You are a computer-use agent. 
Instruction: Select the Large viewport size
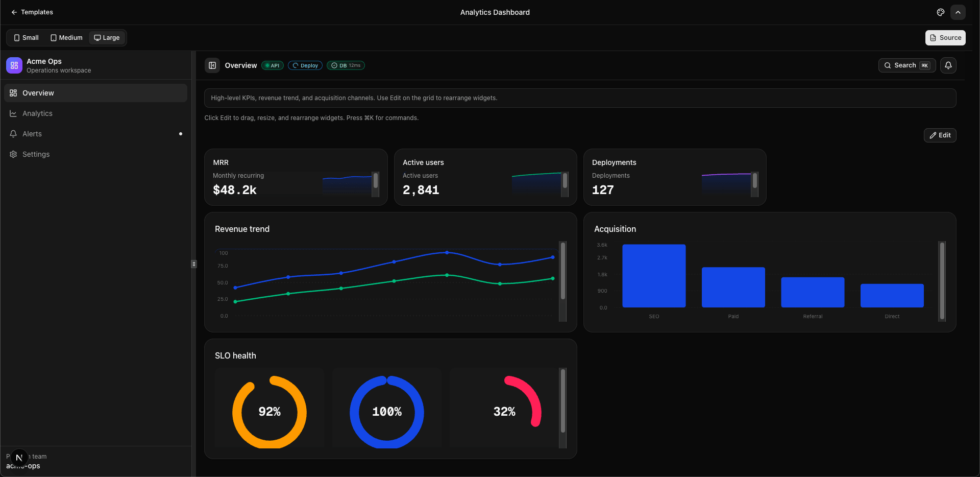[x=107, y=38]
